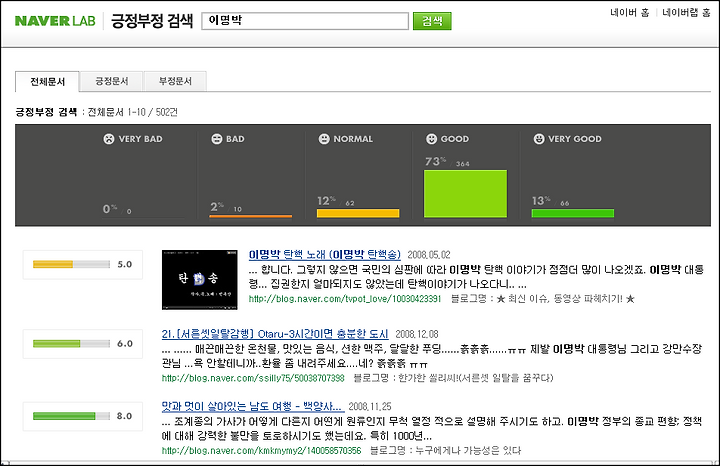Click the blog name 최신 이슈, 동영상 파헤치기
Viewport: 720px width, 466px height.
pos(565,299)
